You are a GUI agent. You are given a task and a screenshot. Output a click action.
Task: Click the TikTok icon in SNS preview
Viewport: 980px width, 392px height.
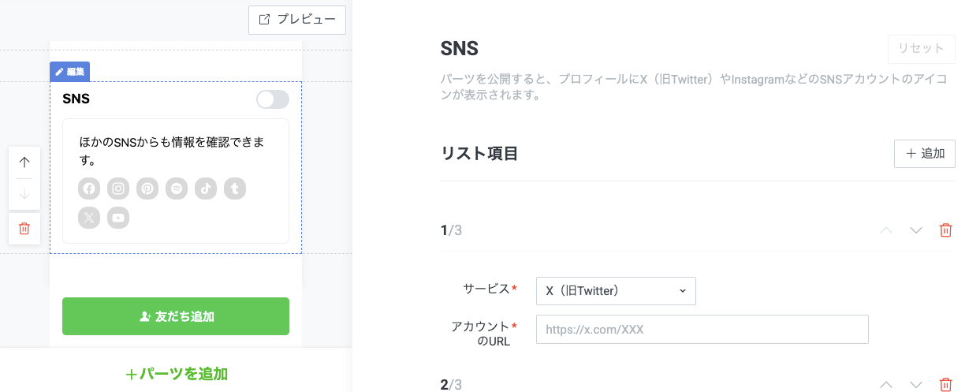tap(206, 189)
